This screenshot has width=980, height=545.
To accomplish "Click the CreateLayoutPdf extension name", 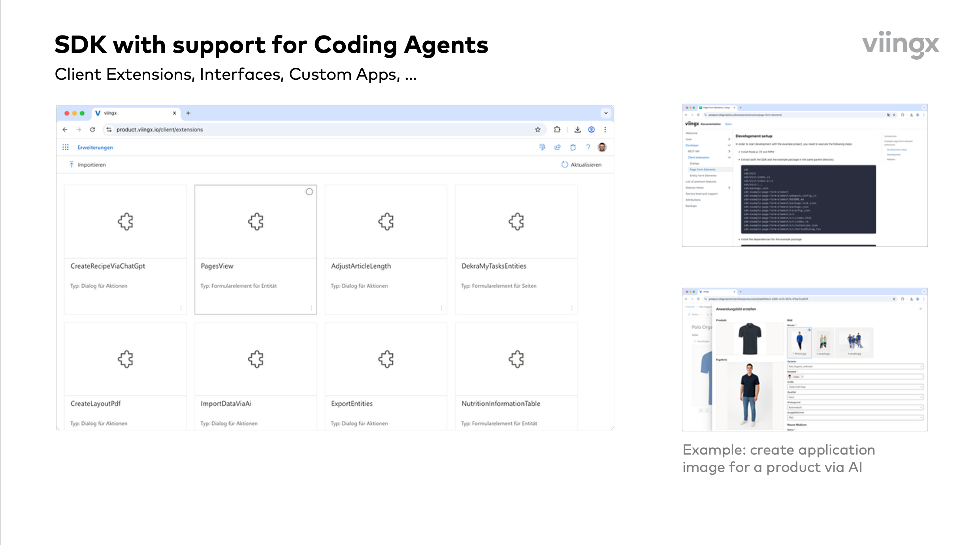I will [x=96, y=404].
